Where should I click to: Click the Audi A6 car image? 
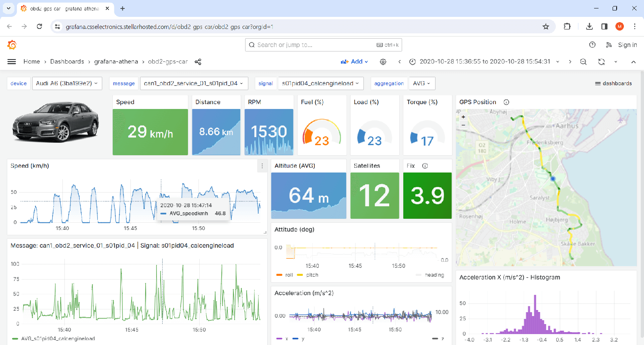56,122
